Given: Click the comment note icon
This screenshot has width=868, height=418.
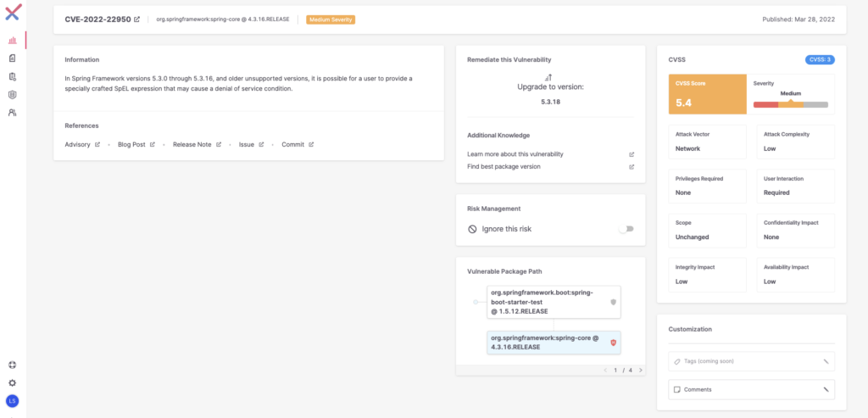Looking at the screenshot, I should (x=676, y=390).
